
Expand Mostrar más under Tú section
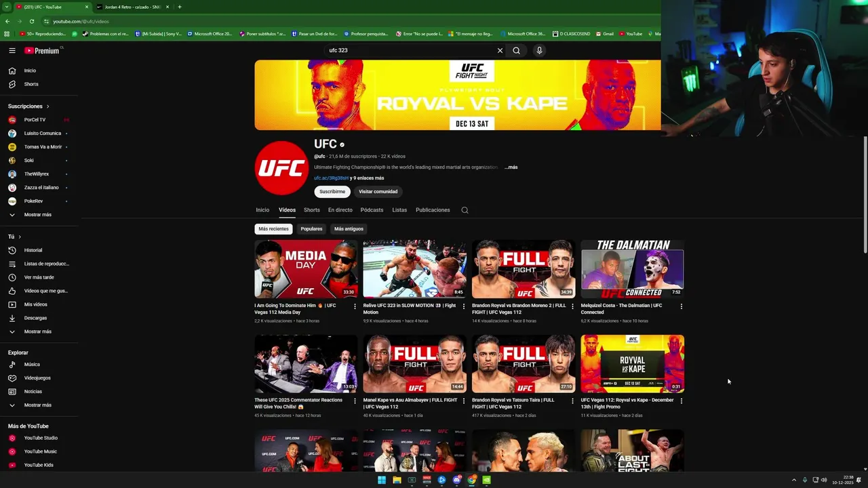pos(37,331)
